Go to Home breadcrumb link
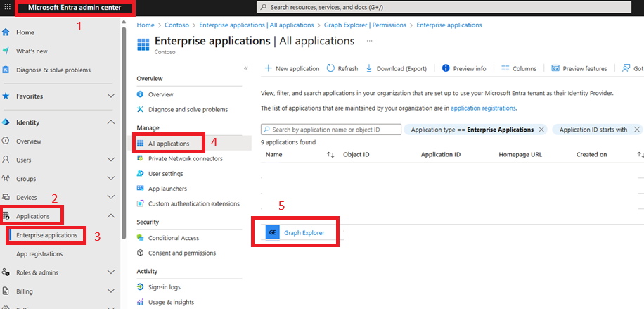This screenshot has height=309, width=644. click(x=146, y=25)
